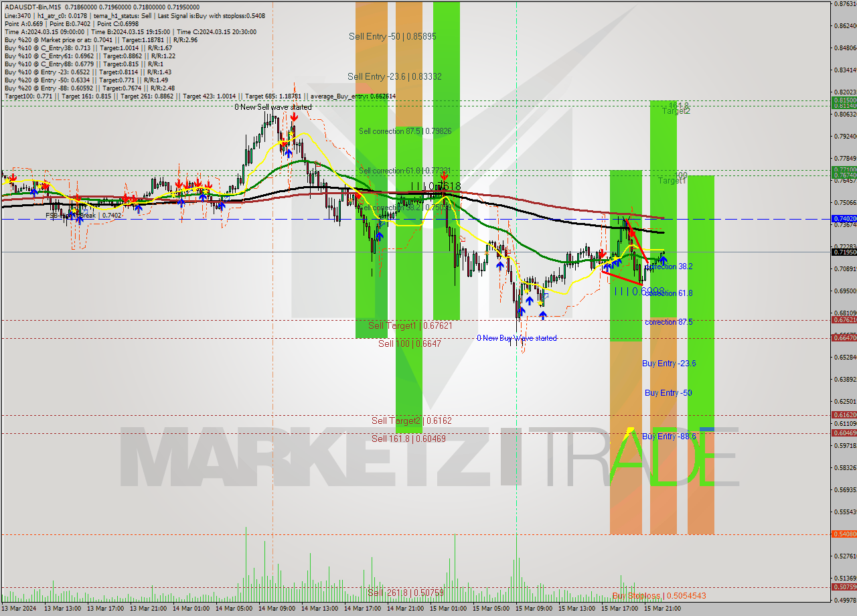This screenshot has width=857, height=616.
Task: Click '13 Mar 21:00' on the time axis
Action: point(148,609)
